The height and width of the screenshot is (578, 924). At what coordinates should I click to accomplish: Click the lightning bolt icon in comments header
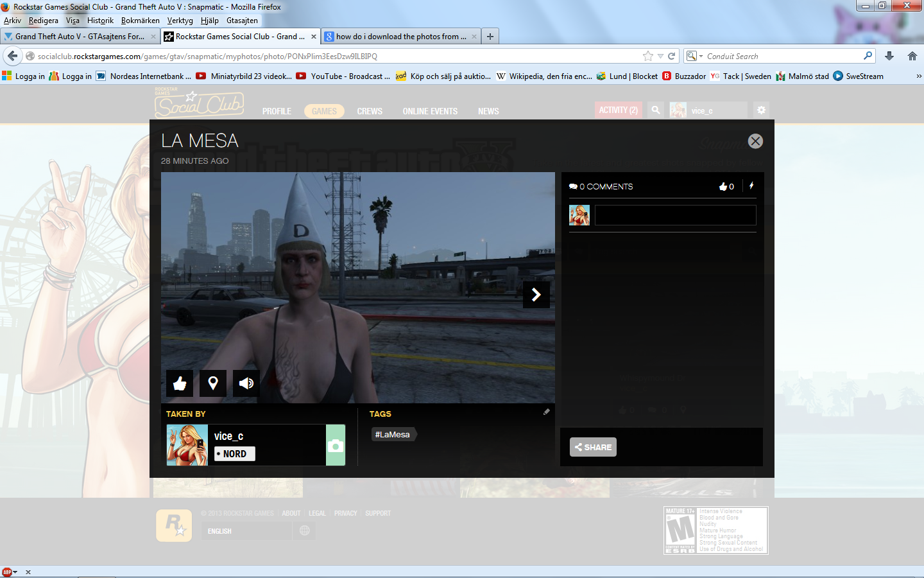click(x=751, y=186)
